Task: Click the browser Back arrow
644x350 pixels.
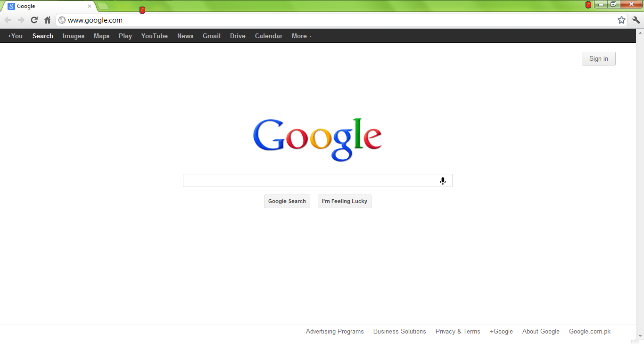Action: [x=8, y=20]
